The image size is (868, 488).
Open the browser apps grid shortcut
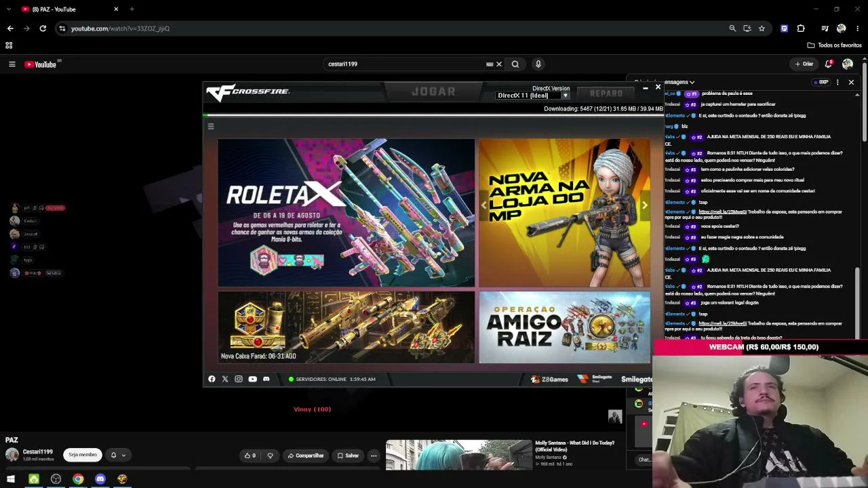click(9, 45)
